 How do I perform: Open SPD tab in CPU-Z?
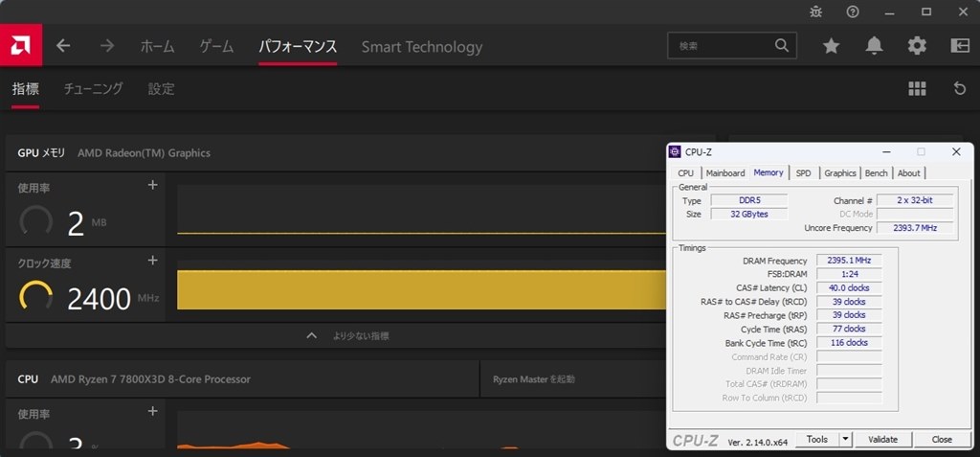pos(803,172)
